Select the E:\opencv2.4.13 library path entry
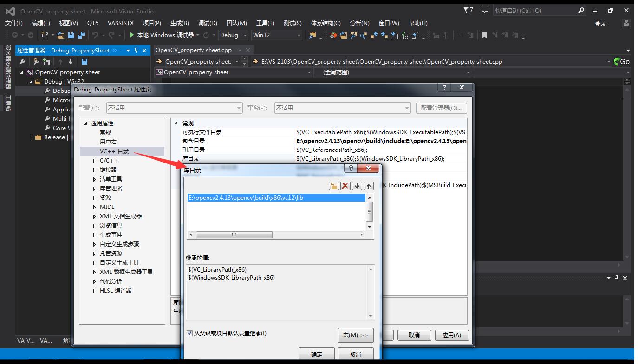This screenshot has height=364, width=638. 277,198
